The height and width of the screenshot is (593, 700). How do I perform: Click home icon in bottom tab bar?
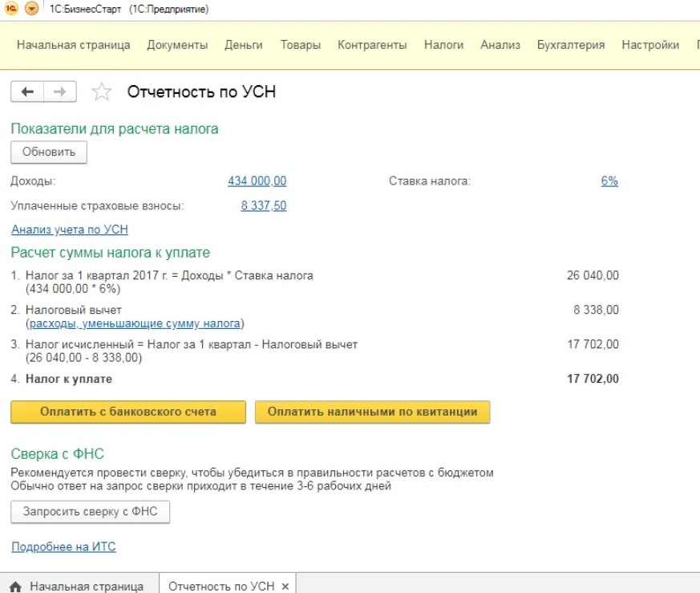click(15, 587)
